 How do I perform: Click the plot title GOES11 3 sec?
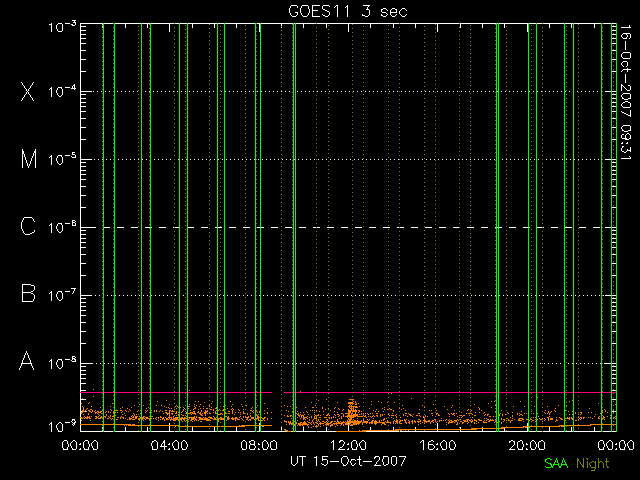(x=348, y=11)
